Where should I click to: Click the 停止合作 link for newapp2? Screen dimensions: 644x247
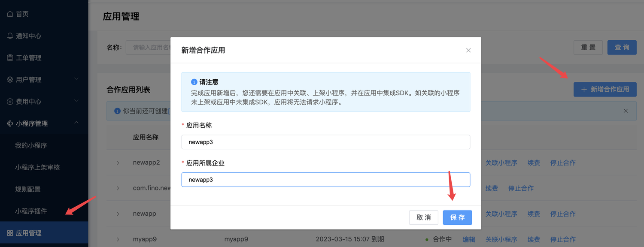coord(563,163)
